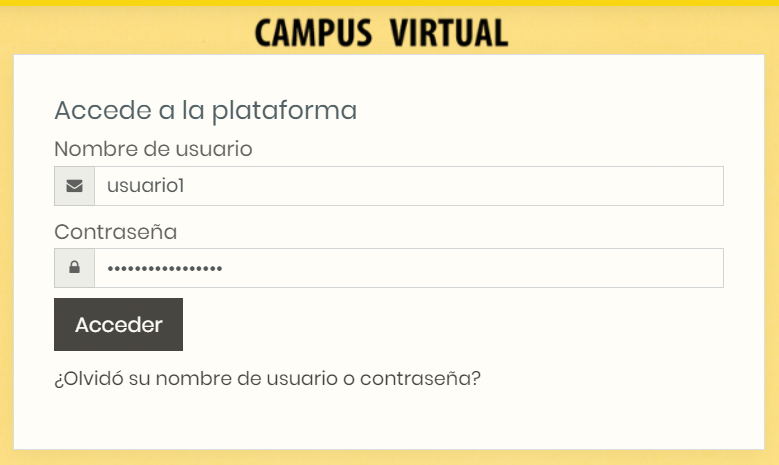The image size is (779, 465).
Task: Click the padlock icon beside password field
Action: point(75,267)
